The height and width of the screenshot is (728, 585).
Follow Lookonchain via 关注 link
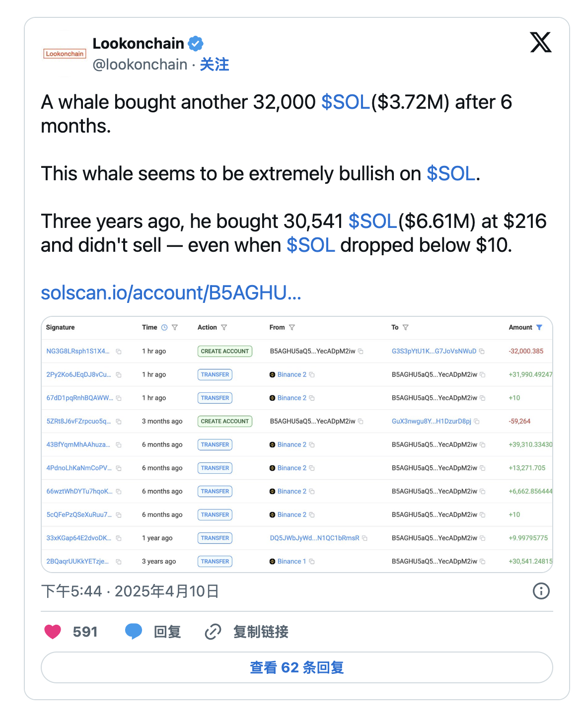[x=215, y=65]
